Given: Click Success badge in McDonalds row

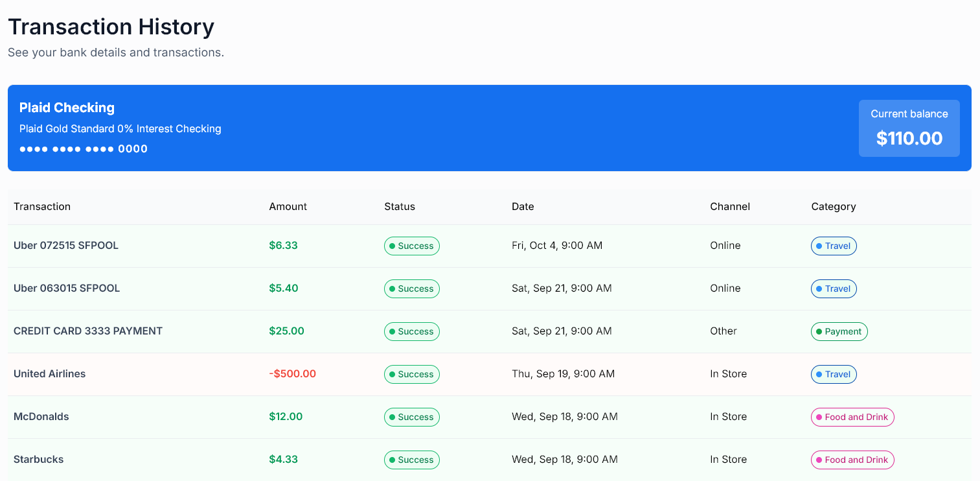Looking at the screenshot, I should tap(412, 417).
